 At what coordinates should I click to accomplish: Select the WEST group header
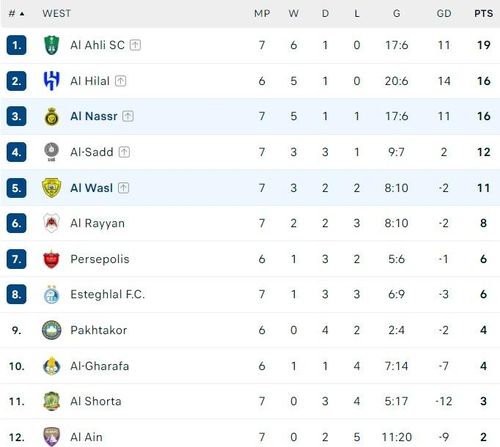56,14
